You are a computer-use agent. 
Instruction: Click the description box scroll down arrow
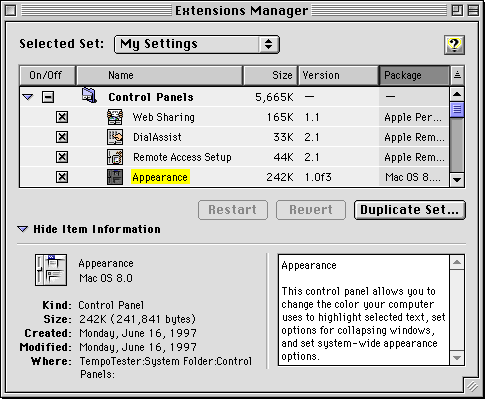pyautogui.click(x=457, y=358)
